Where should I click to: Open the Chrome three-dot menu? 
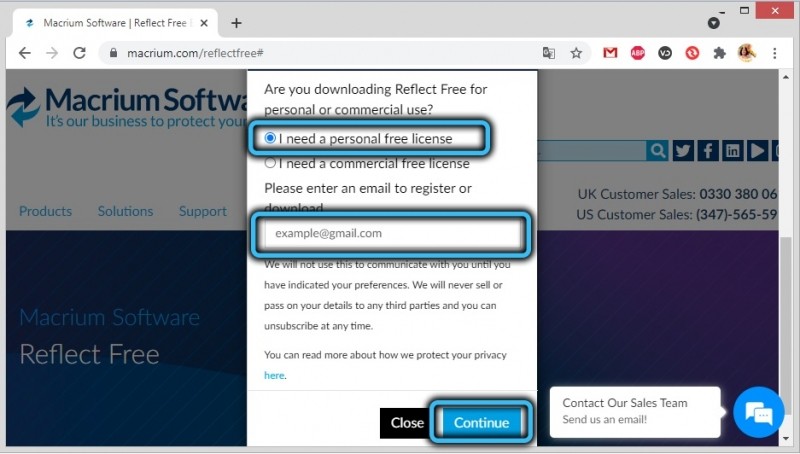pyautogui.click(x=774, y=53)
